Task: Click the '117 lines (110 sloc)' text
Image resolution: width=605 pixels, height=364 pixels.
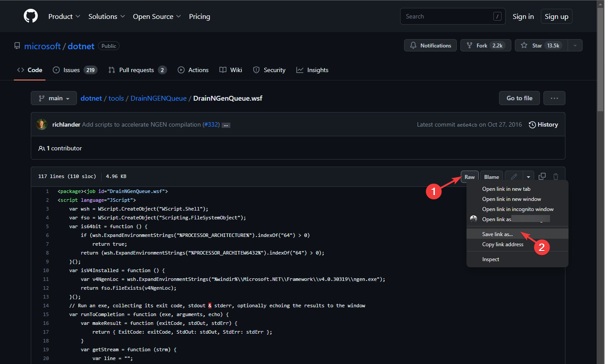Action: coord(67,176)
